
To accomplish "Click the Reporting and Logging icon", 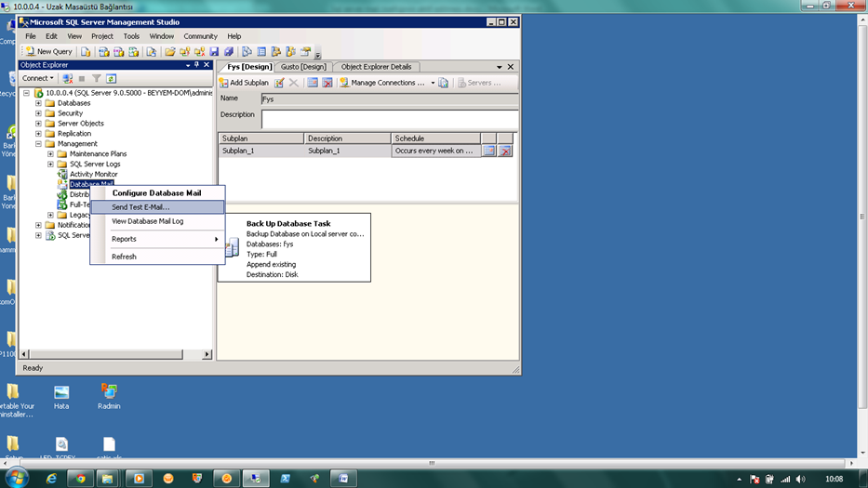I will click(x=444, y=83).
